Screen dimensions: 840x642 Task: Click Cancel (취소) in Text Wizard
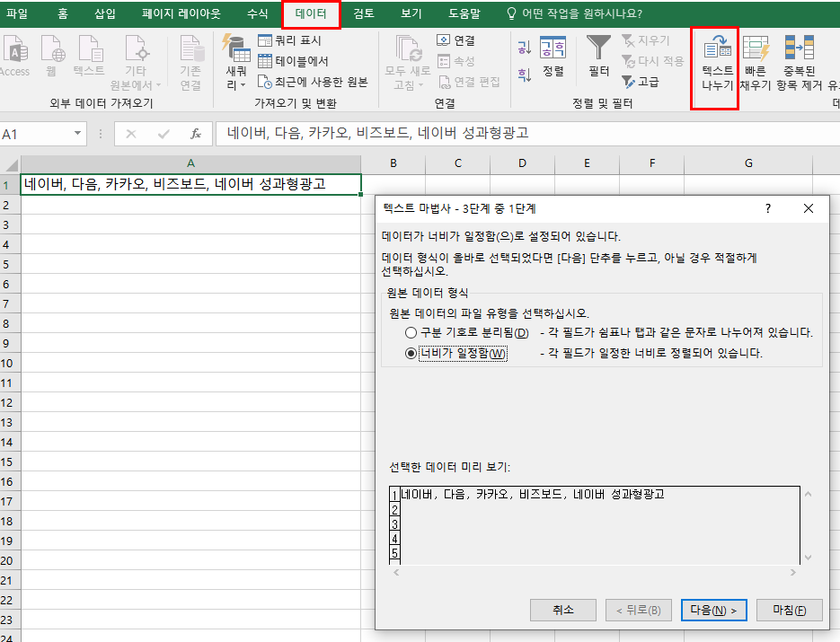(x=563, y=610)
